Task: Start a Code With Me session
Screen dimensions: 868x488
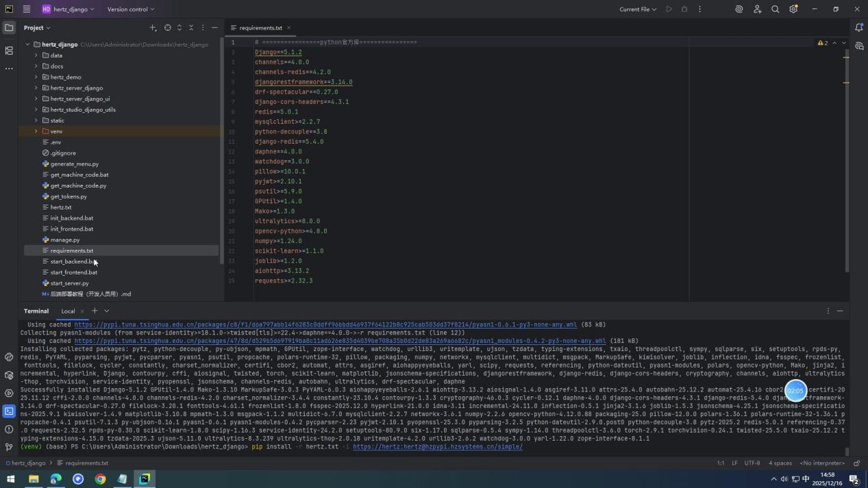Action: point(756,9)
